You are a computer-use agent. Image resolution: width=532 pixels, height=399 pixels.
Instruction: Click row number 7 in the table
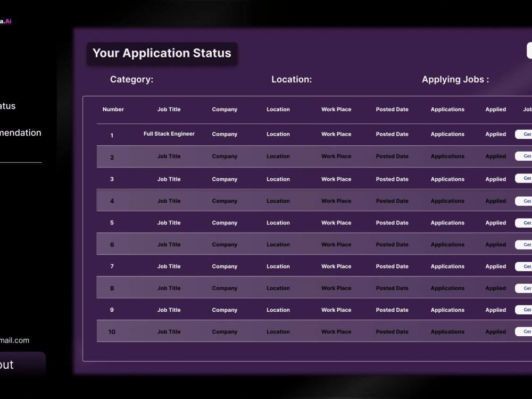click(112, 267)
